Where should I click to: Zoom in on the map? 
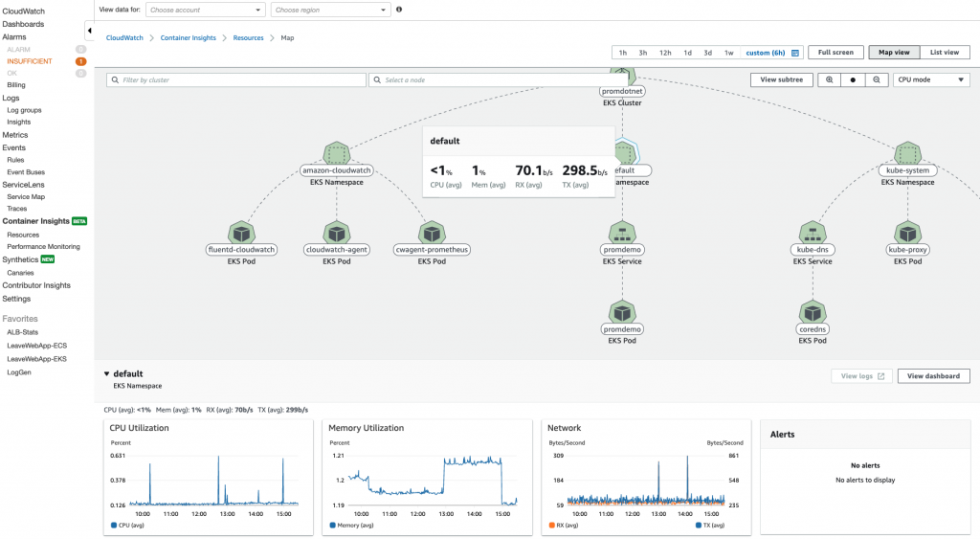click(830, 80)
